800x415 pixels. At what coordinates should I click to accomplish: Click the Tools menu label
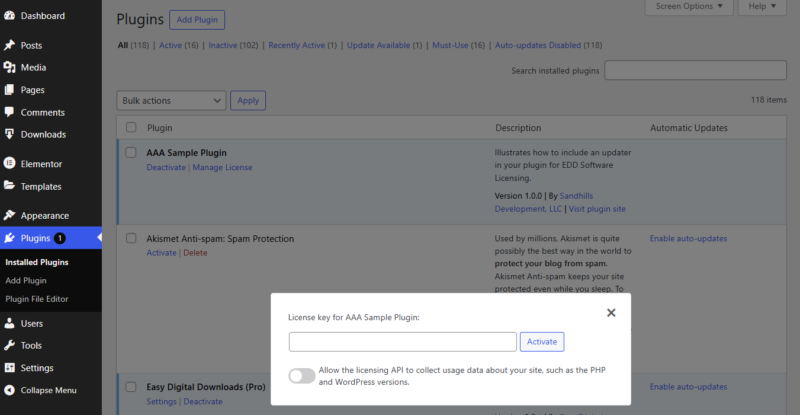coord(31,346)
